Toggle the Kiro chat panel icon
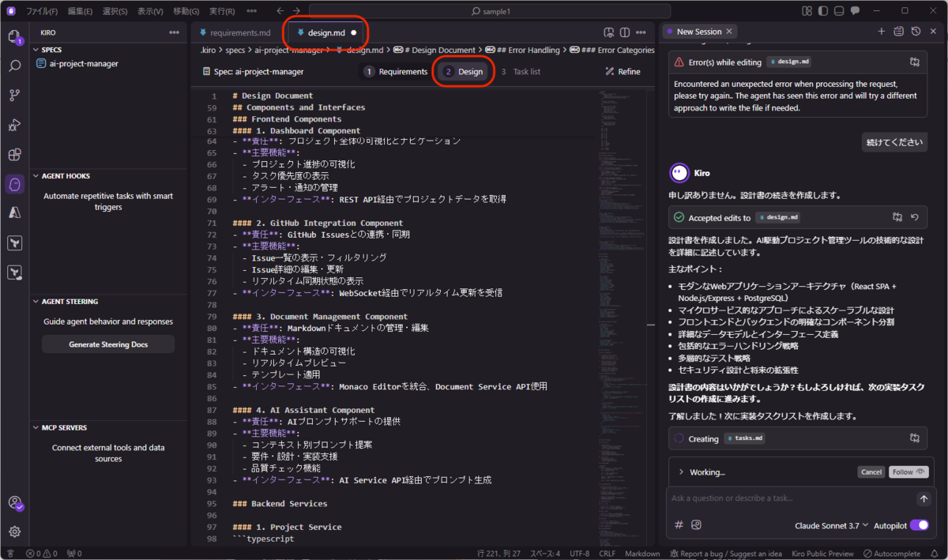948x560 pixels. [x=856, y=11]
